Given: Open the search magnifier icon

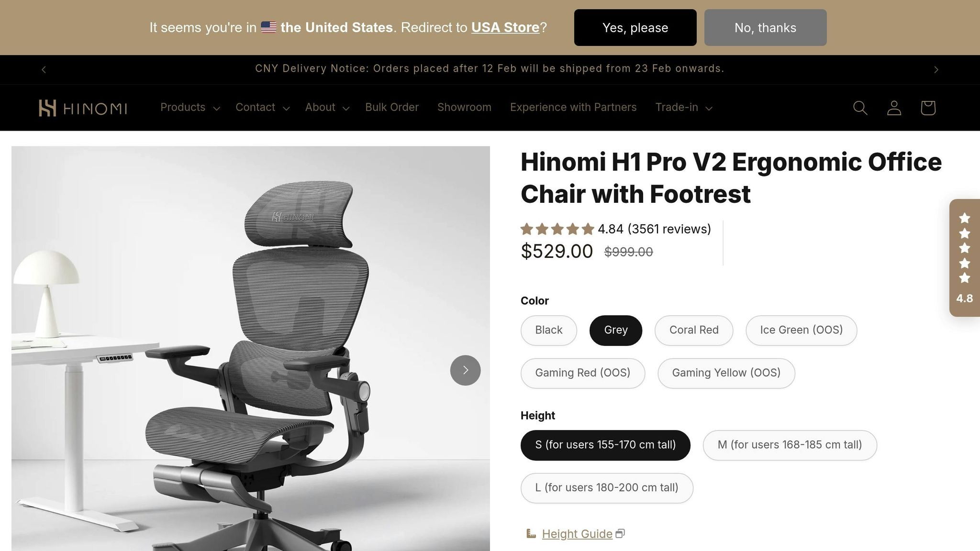Looking at the screenshot, I should pos(860,108).
